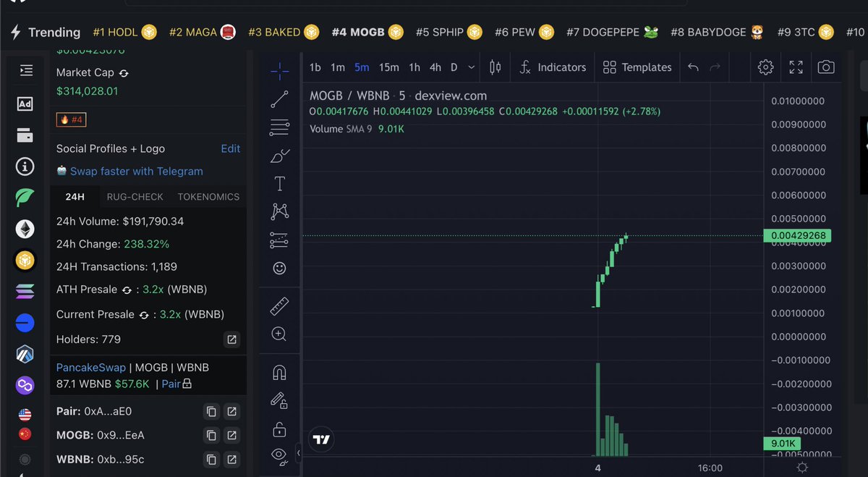Screen dimensions: 868x477
Task: Open the forecasting and measurement tools
Action: (279, 240)
